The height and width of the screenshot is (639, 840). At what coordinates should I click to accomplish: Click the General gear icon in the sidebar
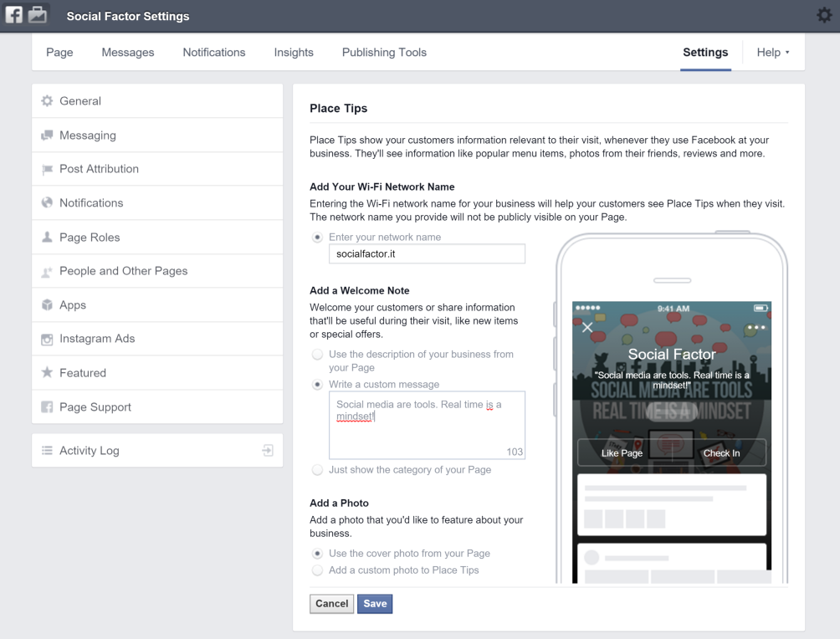coord(47,100)
